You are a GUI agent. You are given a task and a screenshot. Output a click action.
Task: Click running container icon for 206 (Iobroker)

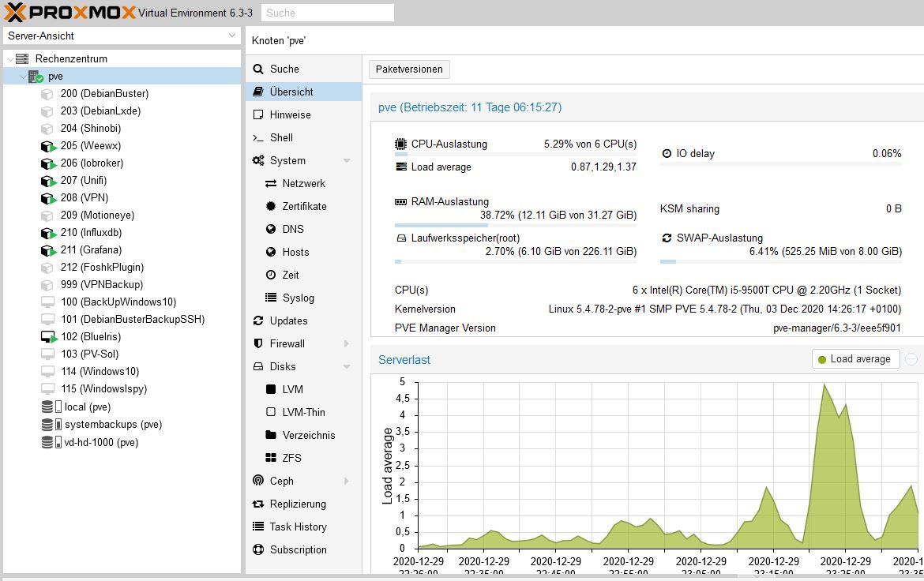48,163
